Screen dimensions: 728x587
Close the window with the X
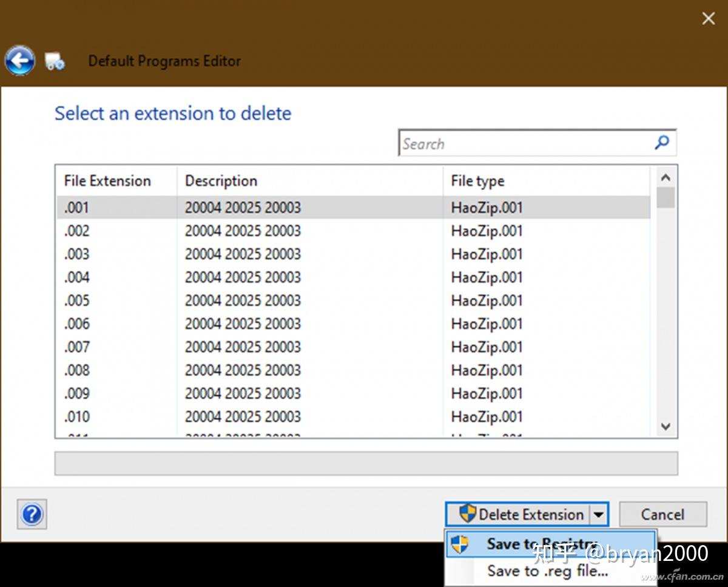(x=708, y=19)
